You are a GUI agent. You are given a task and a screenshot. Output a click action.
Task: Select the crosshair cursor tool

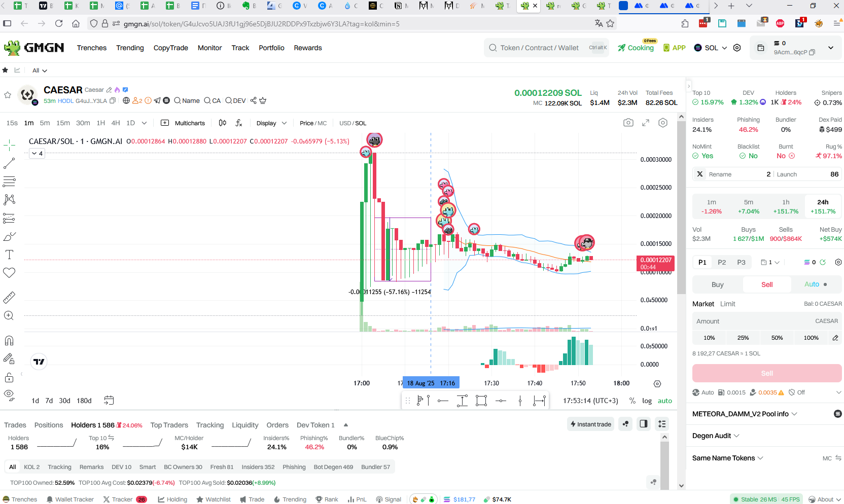coord(9,146)
